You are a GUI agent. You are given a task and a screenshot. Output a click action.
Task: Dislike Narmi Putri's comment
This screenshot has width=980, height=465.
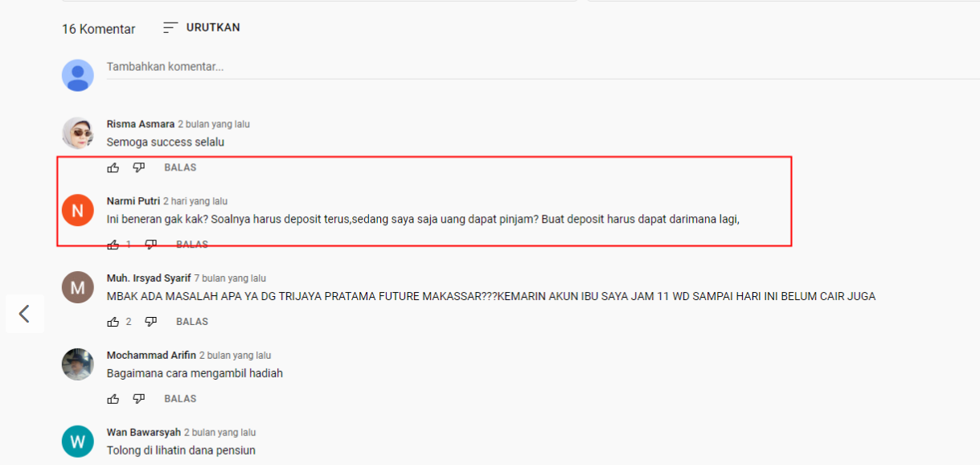(x=151, y=245)
